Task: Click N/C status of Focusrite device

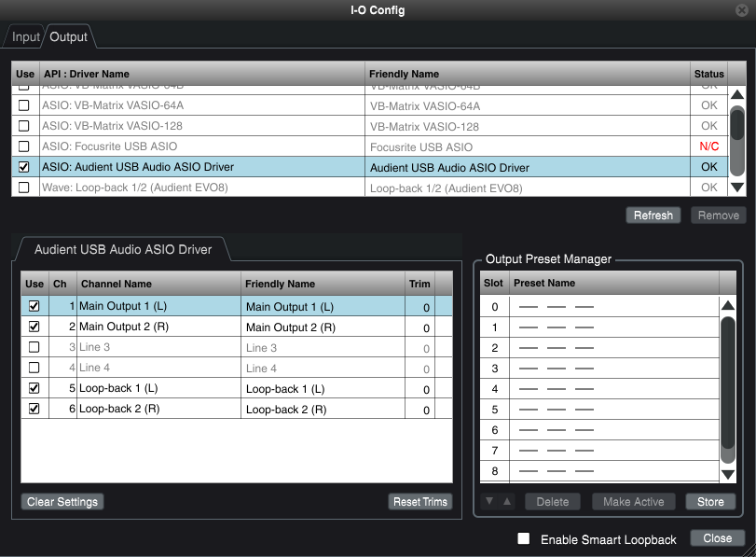Action: coord(708,146)
